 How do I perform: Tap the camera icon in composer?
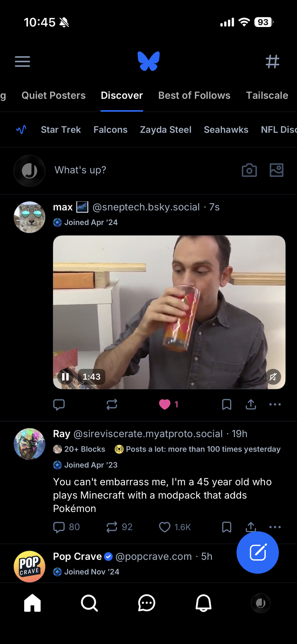249,170
